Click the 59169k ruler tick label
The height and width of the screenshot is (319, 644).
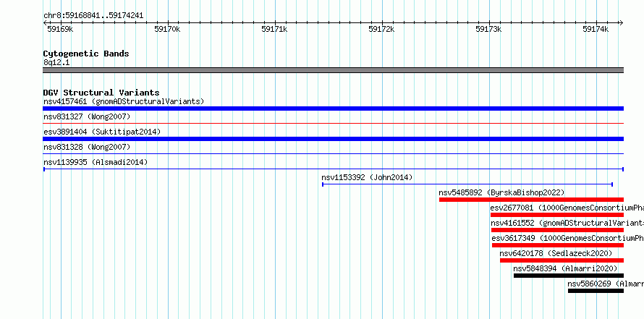point(60,29)
